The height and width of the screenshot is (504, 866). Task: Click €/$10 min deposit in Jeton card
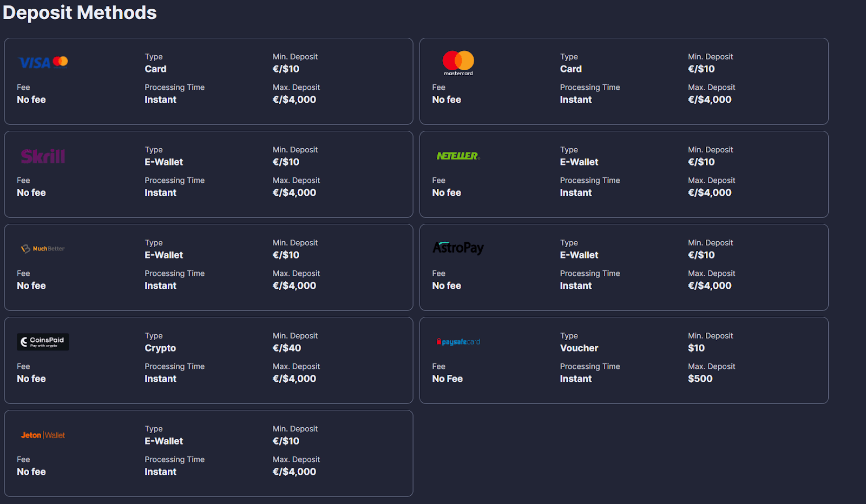[286, 441]
